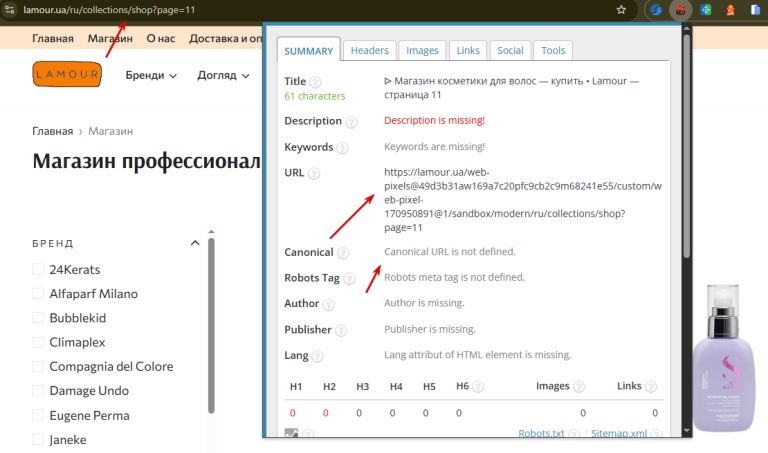Click the blue-white panel extension icon
768x453 pixels.
coord(755,10)
